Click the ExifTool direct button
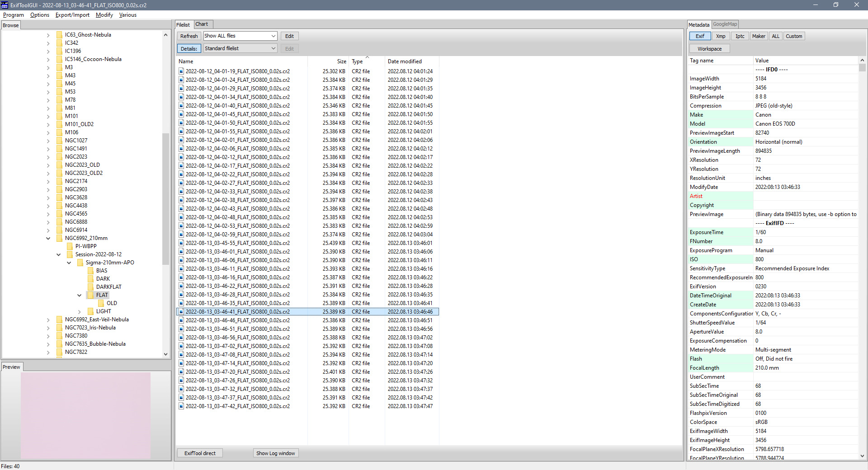 tap(200, 453)
